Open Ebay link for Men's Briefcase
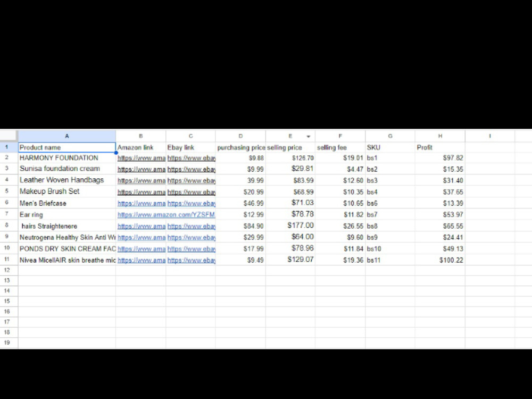The width and height of the screenshot is (532, 399). [x=191, y=204]
